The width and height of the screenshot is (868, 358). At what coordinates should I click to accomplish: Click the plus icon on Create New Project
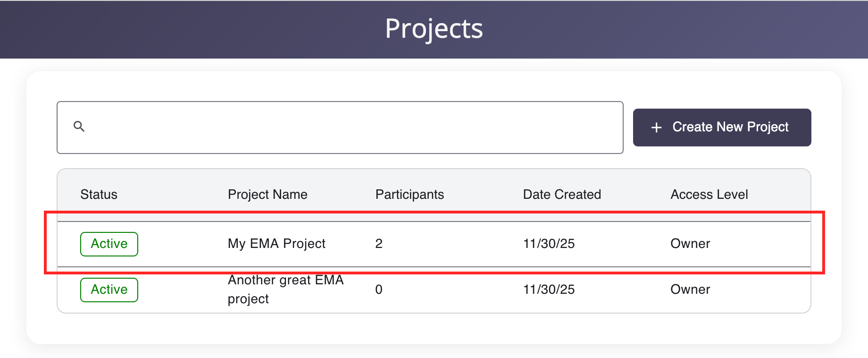click(657, 127)
